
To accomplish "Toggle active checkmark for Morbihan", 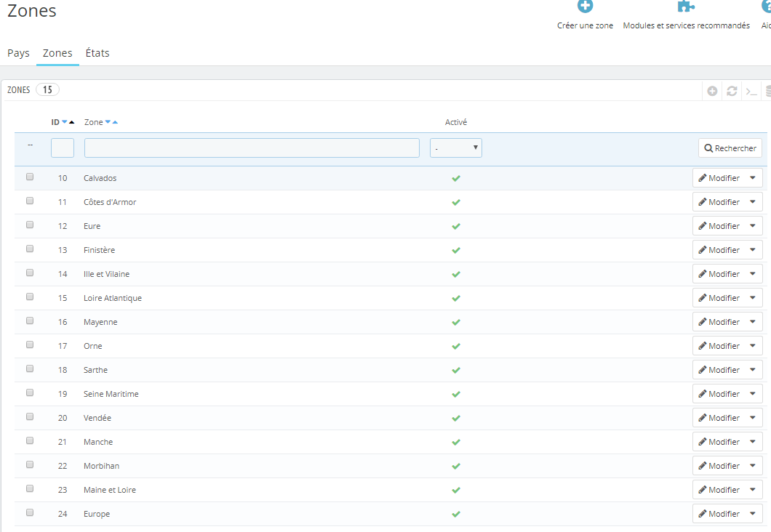I will point(456,466).
